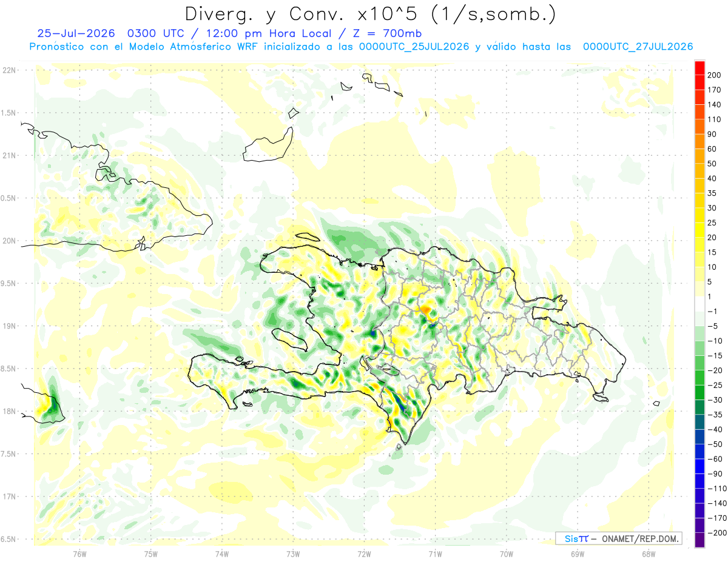Click the '0300 UTC' time label
The height and width of the screenshot is (562, 728).
point(158,33)
